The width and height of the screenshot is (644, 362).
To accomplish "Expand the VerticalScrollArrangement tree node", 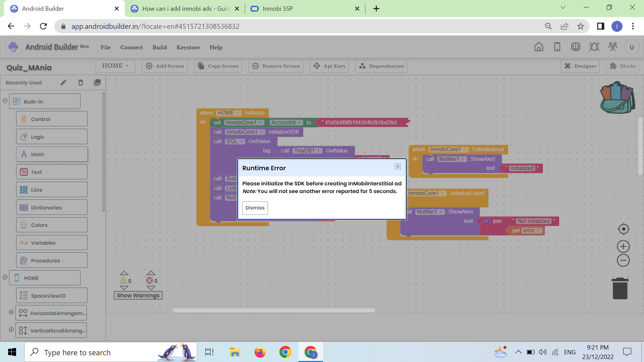I will pos(11,329).
